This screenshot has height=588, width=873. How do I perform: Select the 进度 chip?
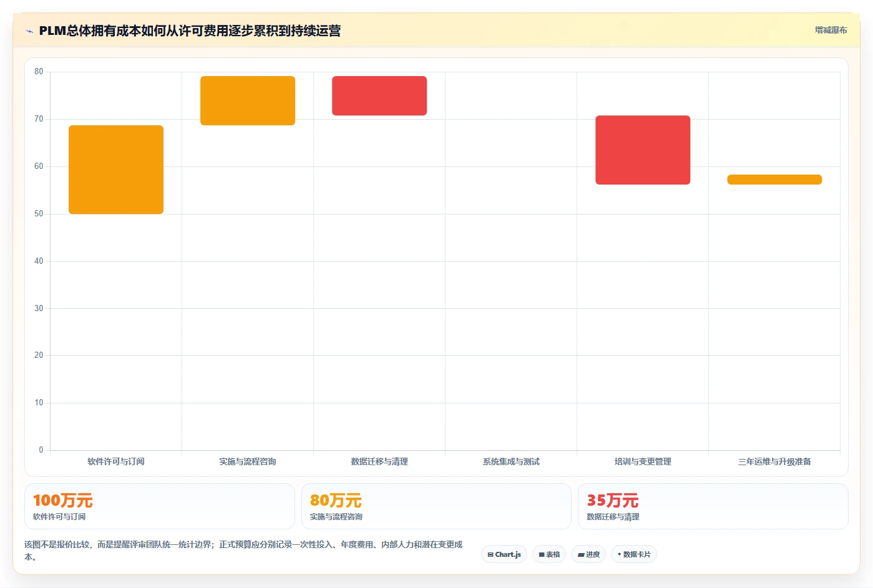(588, 554)
